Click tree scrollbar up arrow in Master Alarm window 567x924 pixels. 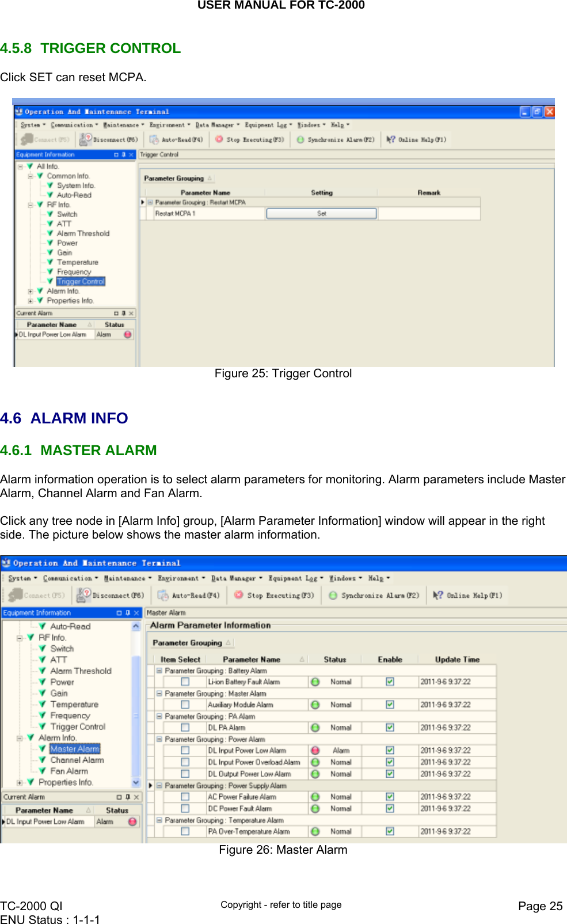[x=136, y=626]
